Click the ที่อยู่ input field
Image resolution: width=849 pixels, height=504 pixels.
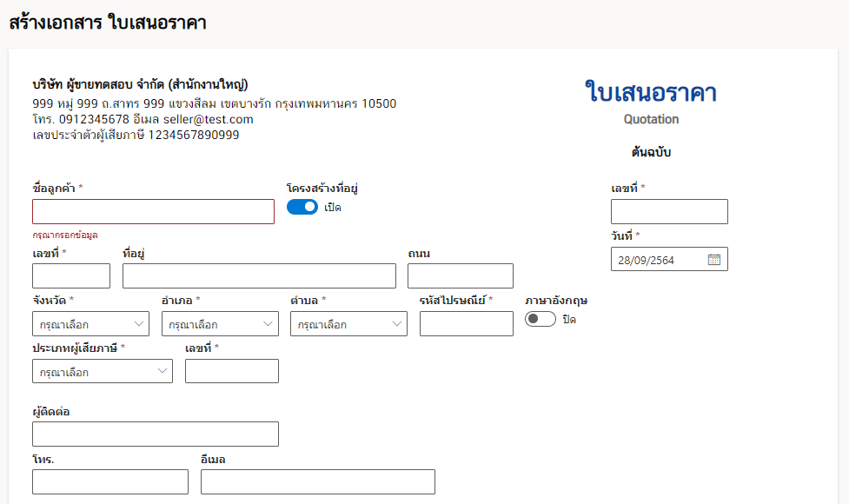click(259, 276)
